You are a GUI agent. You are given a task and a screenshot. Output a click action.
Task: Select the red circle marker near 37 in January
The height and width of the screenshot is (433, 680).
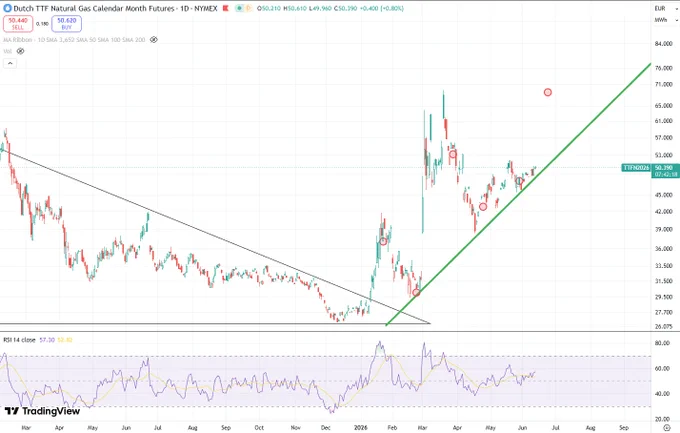pyautogui.click(x=383, y=242)
